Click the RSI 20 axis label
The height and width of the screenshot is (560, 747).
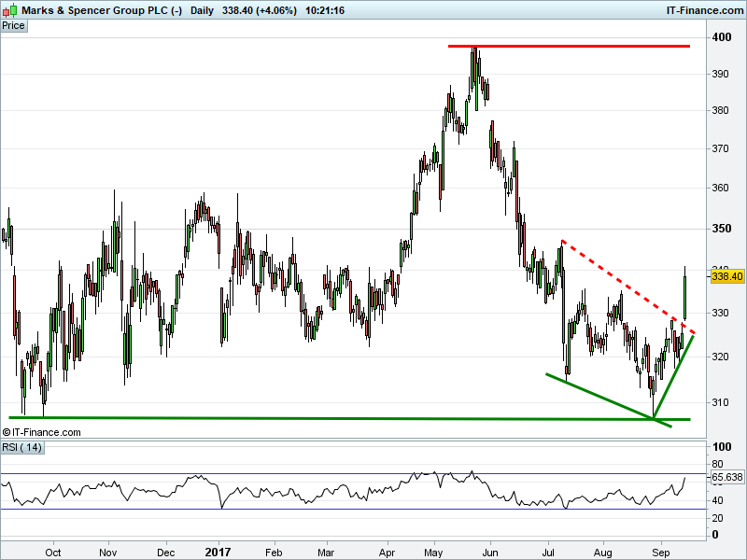(717, 518)
